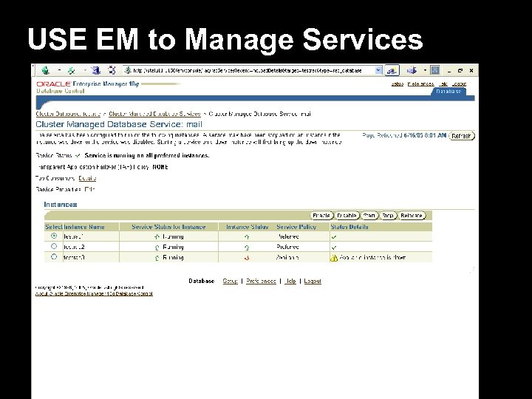Click the Service Status for Instance column header
The image size is (532, 399).
tap(168, 227)
